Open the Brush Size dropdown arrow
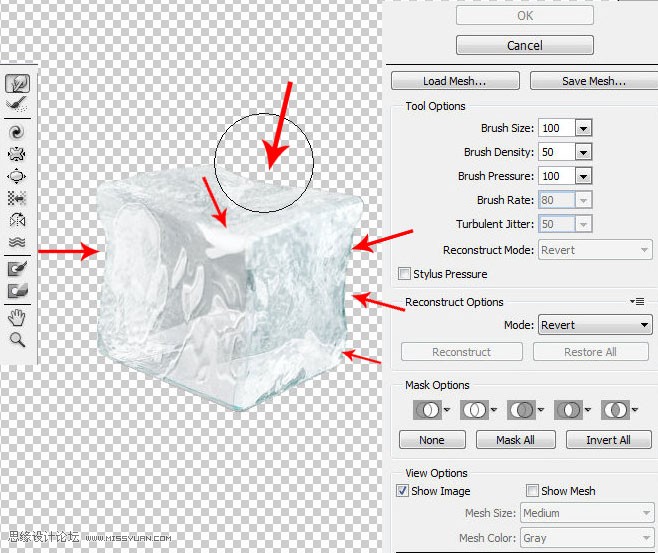This screenshot has height=553, width=658. (583, 128)
